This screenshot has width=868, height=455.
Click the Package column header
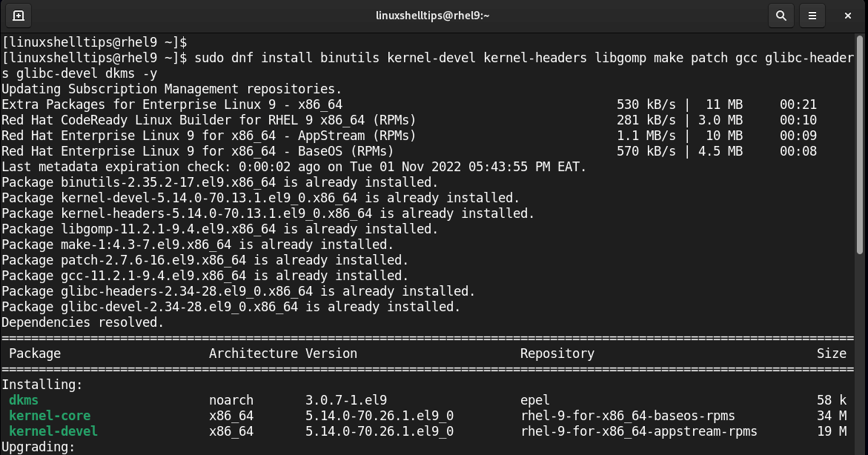point(35,353)
